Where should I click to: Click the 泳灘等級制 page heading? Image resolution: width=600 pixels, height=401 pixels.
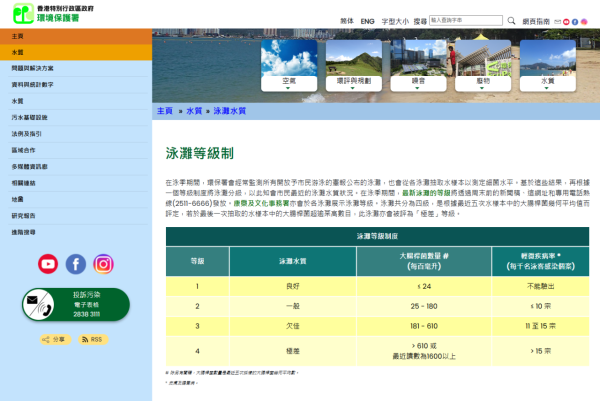tap(199, 153)
